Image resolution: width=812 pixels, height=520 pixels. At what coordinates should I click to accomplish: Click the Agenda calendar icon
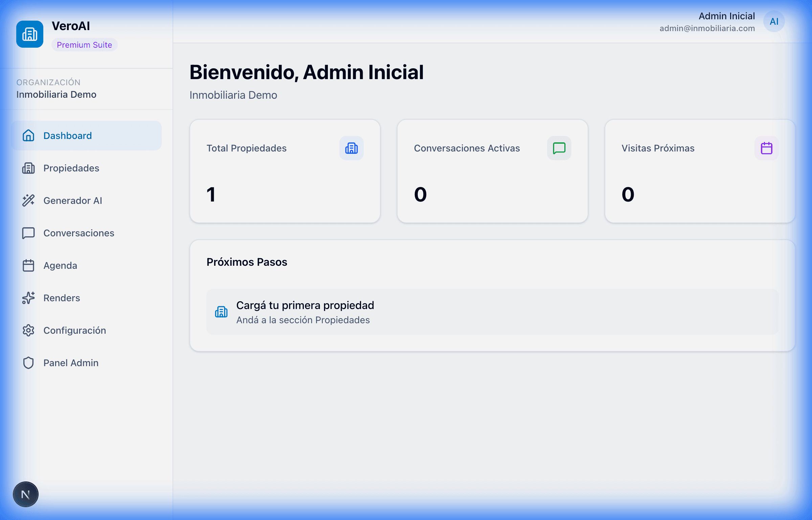[28, 265]
